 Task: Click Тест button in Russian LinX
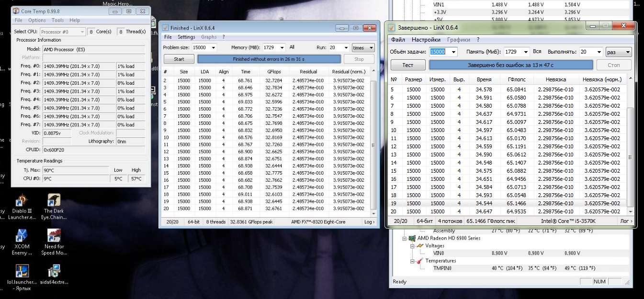pyautogui.click(x=408, y=65)
